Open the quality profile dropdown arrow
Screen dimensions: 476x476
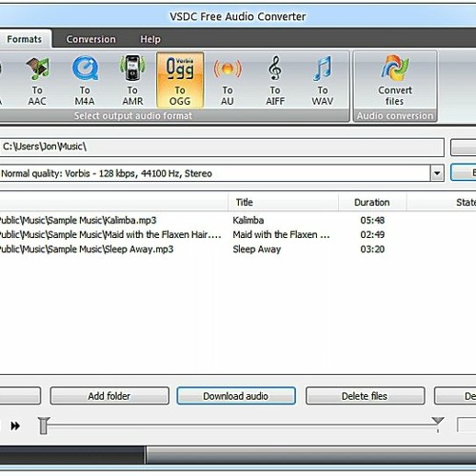437,173
